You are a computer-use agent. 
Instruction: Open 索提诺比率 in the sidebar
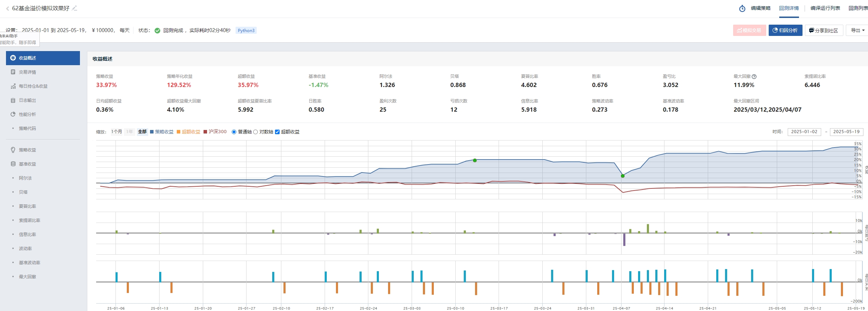pos(30,220)
